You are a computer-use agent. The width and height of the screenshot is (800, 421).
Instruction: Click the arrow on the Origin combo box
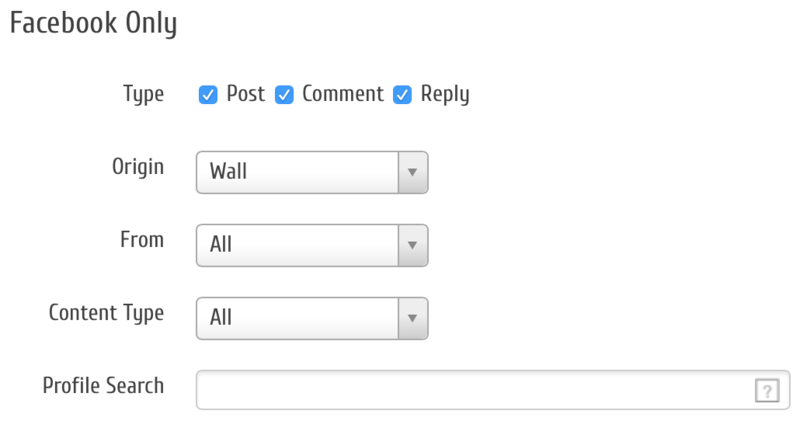point(413,172)
